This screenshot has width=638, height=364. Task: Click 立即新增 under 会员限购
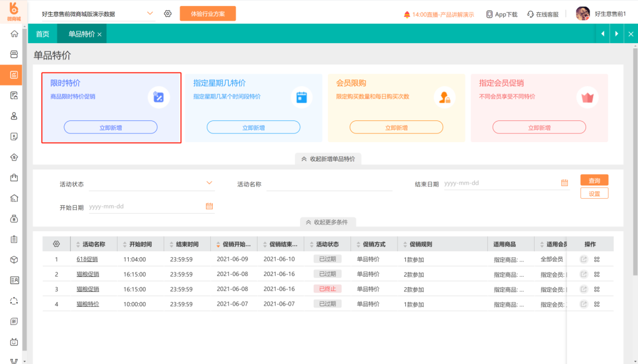(x=396, y=127)
